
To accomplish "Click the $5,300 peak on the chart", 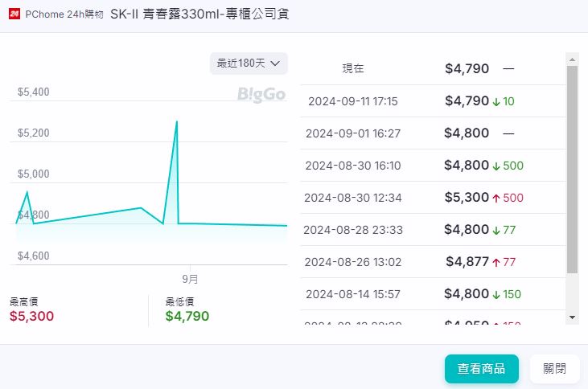I will (176, 122).
